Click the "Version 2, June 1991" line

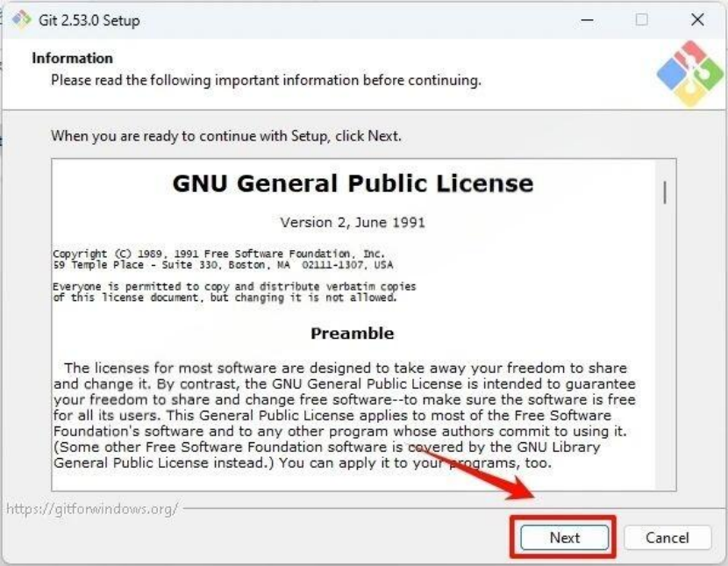pyautogui.click(x=353, y=222)
